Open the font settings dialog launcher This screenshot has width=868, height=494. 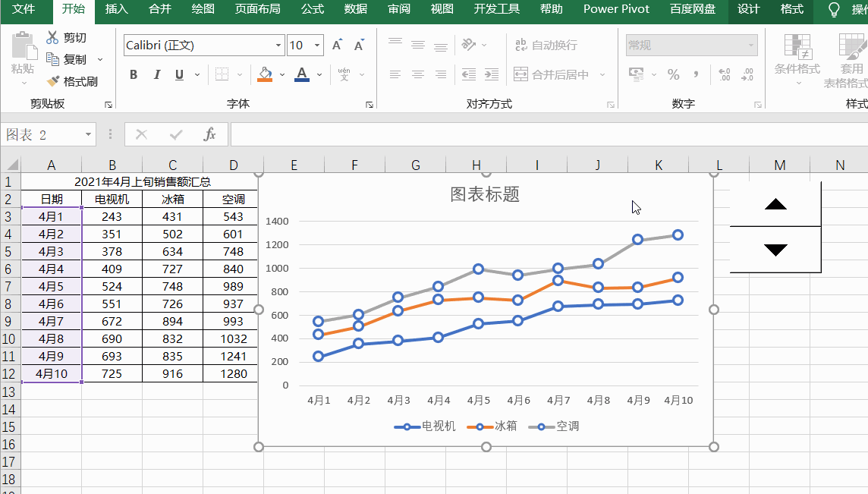[x=370, y=105]
